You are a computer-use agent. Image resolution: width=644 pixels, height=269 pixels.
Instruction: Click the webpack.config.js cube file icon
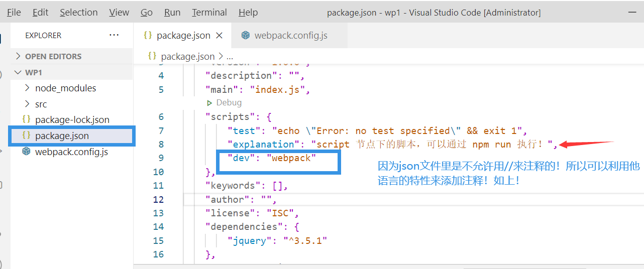coord(27,152)
